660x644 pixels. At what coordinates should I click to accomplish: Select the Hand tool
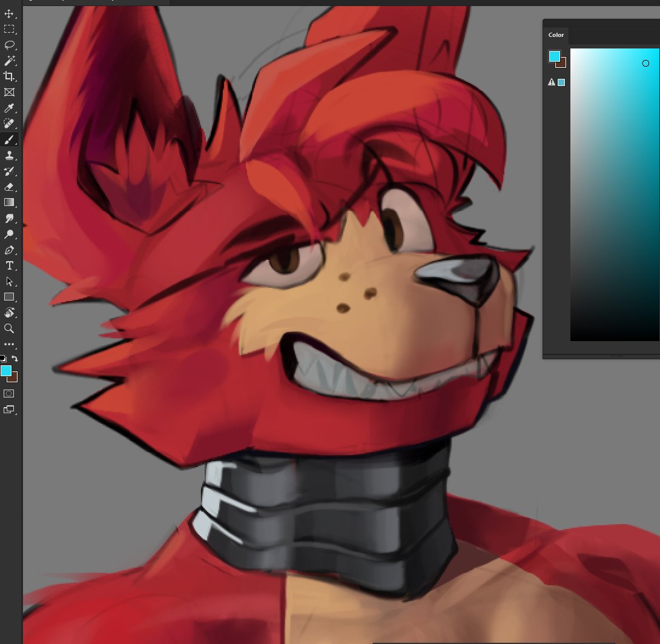coord(9,313)
